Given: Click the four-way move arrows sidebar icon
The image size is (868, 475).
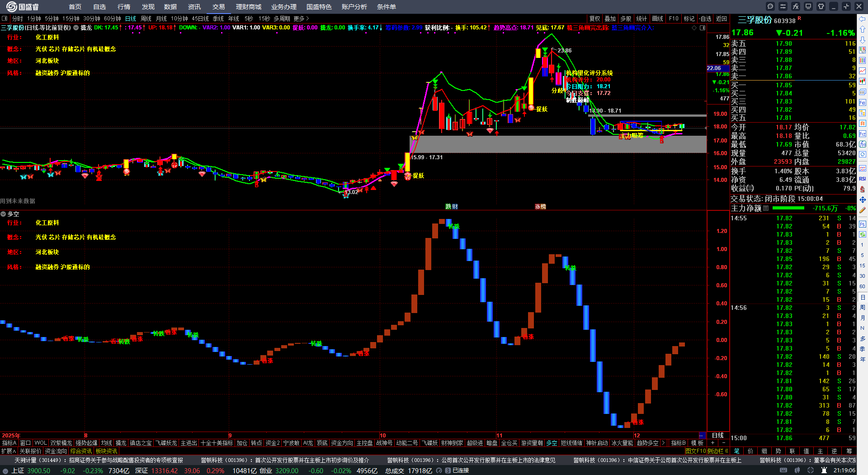Looking at the screenshot, I should (x=863, y=199).
